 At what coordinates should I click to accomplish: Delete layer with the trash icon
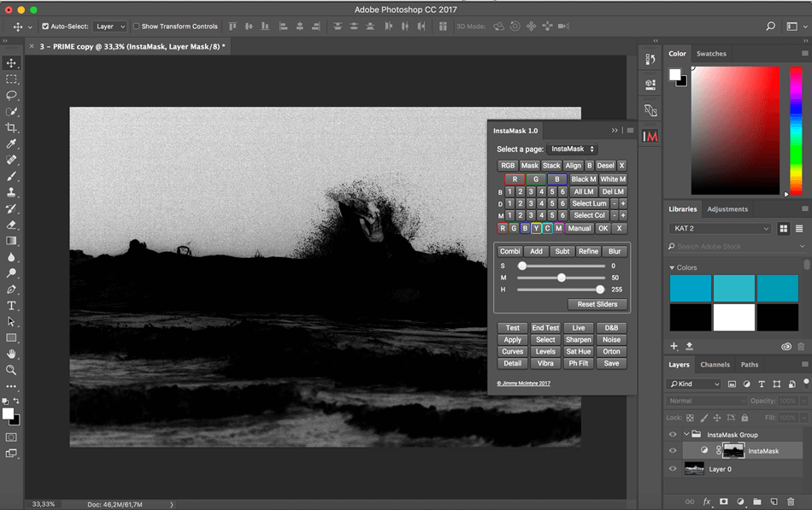tap(791, 501)
